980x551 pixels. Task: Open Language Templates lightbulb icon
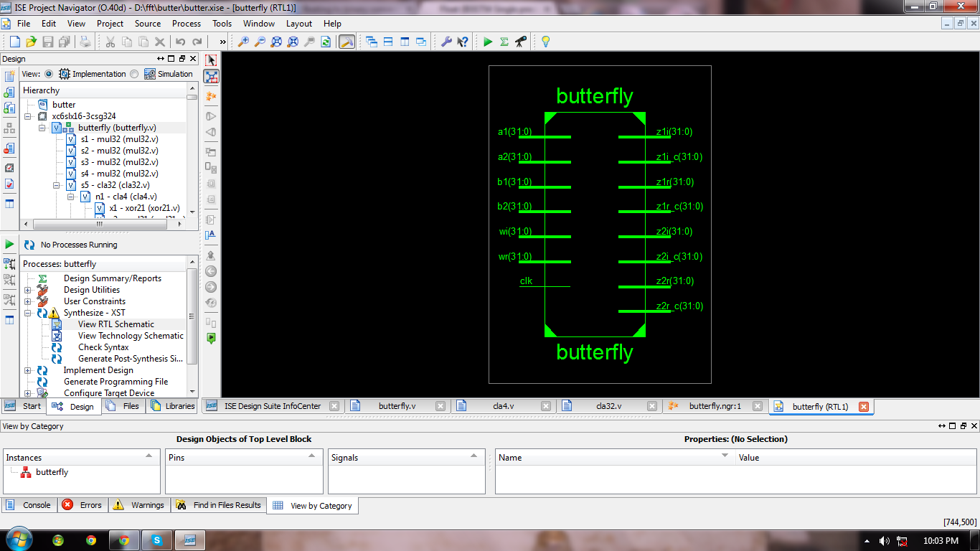(545, 42)
